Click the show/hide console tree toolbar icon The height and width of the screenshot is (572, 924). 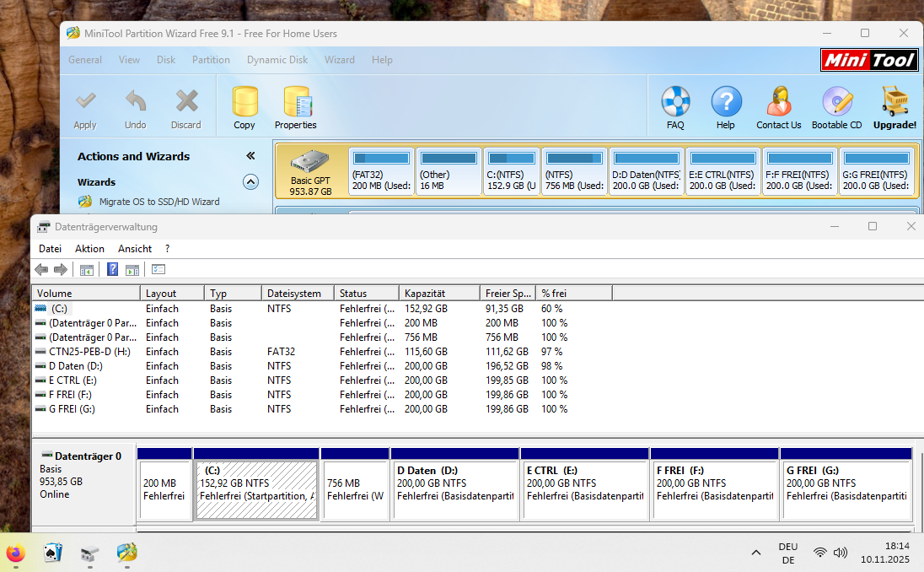click(x=87, y=270)
